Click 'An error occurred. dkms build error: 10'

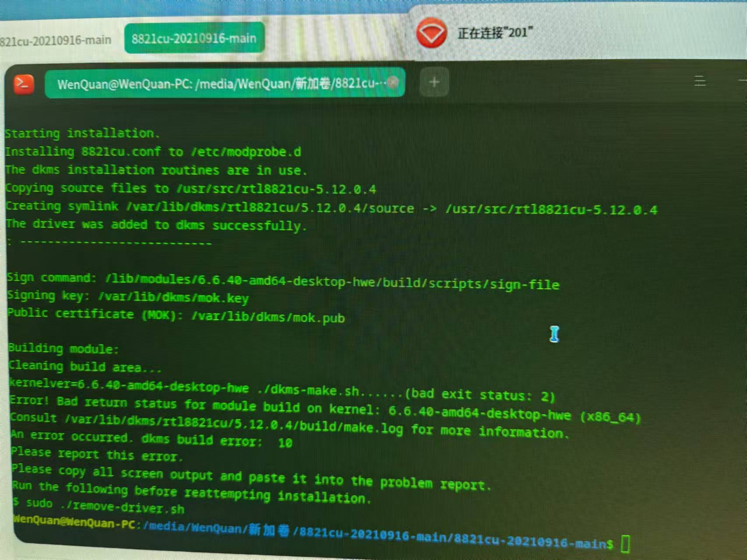coord(152,439)
